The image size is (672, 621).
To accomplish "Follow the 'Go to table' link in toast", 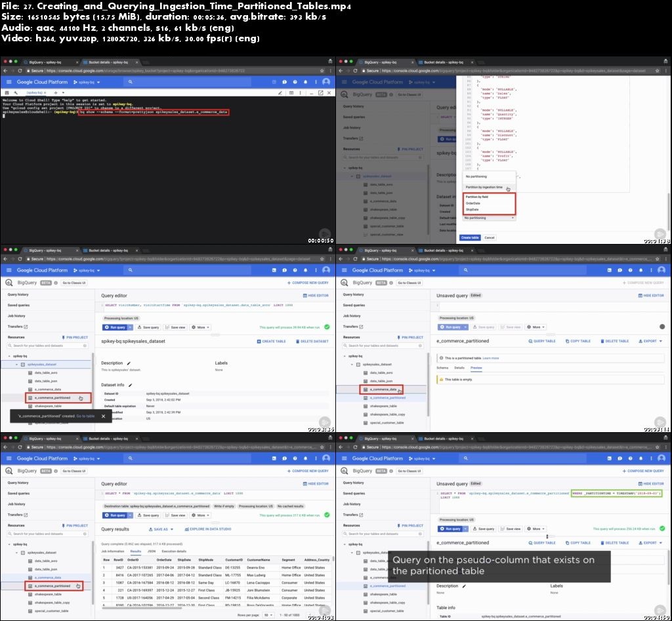I will point(85,416).
